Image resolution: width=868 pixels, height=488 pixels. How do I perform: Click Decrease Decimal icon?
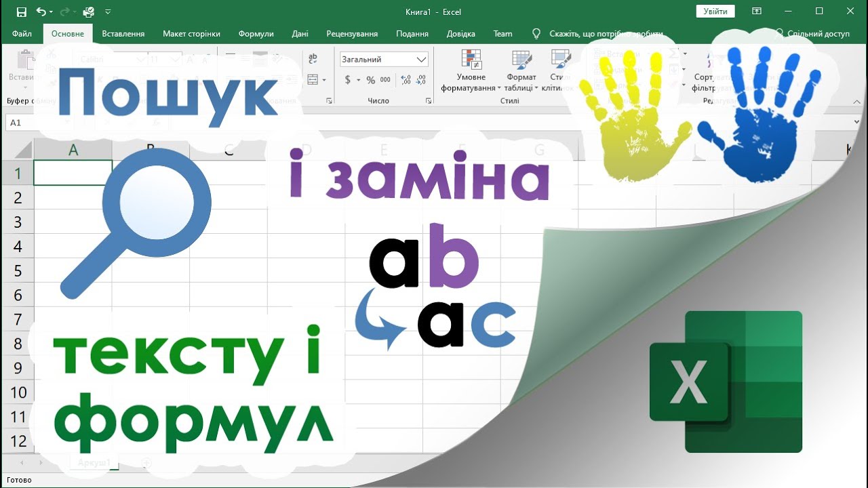(422, 80)
